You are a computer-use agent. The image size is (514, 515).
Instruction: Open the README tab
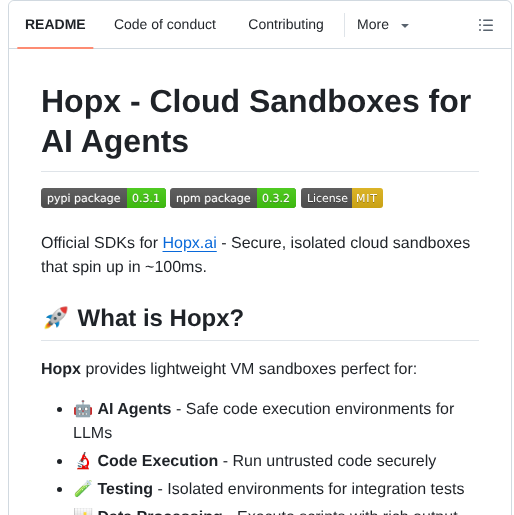tap(55, 25)
